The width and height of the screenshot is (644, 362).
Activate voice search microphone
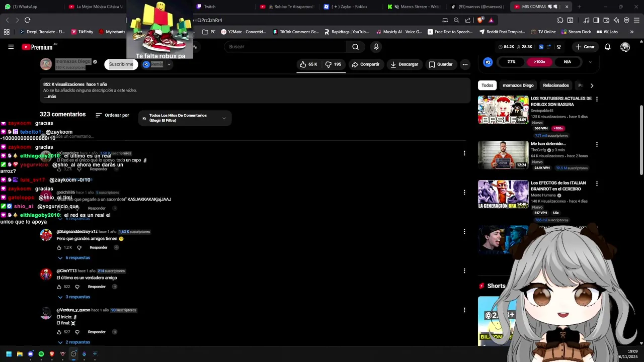376,47
